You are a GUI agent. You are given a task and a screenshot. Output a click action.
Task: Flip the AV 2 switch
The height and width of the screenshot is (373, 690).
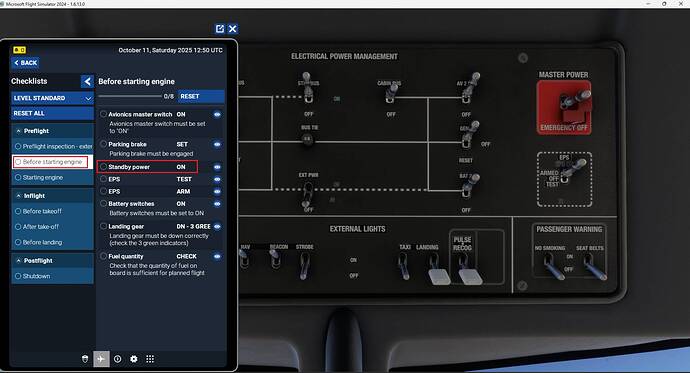[470, 88]
